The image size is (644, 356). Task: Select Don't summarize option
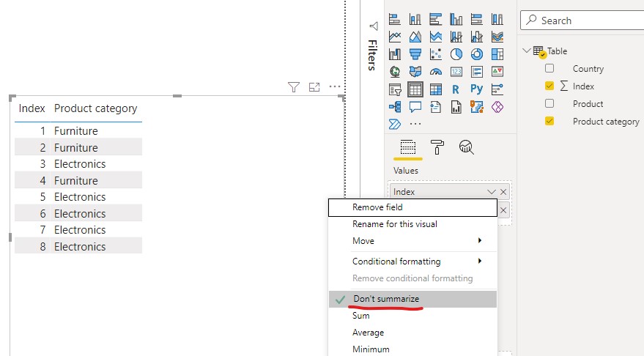[x=412, y=299]
